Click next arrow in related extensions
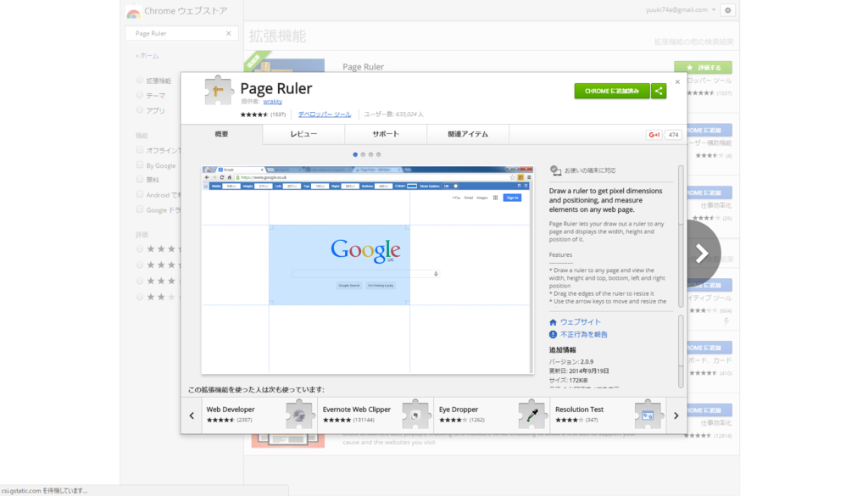 [676, 415]
